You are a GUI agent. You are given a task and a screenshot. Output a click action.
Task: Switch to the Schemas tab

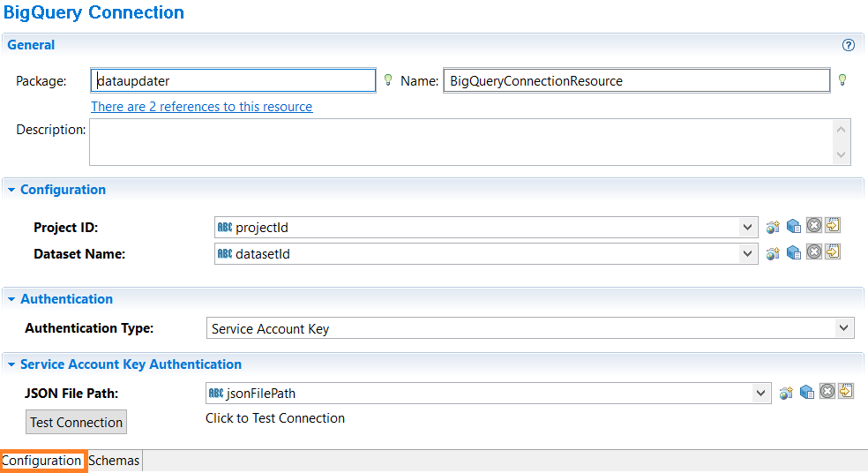(114, 461)
